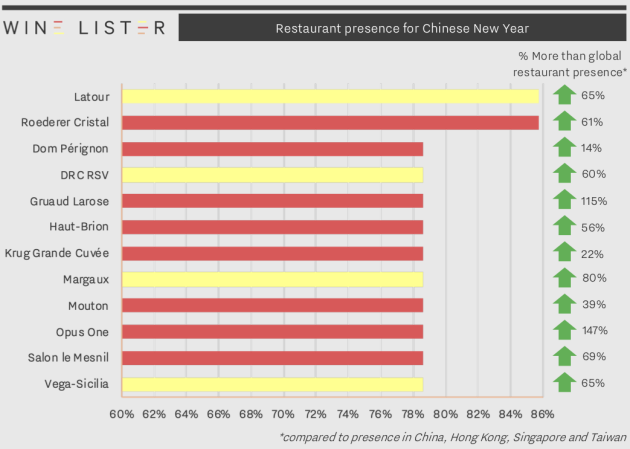Viewport: 630px width, 449px height.
Task: Click the Wine Lister logo
Action: click(x=84, y=28)
